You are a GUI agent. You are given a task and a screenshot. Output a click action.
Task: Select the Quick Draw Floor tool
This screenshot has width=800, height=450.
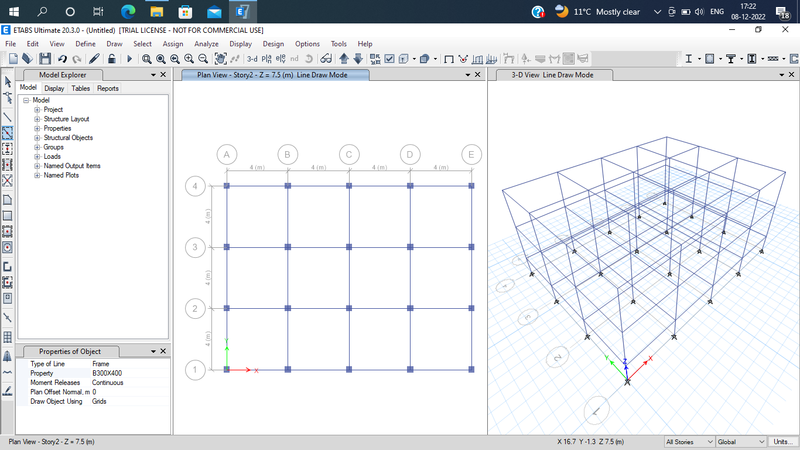(8, 232)
